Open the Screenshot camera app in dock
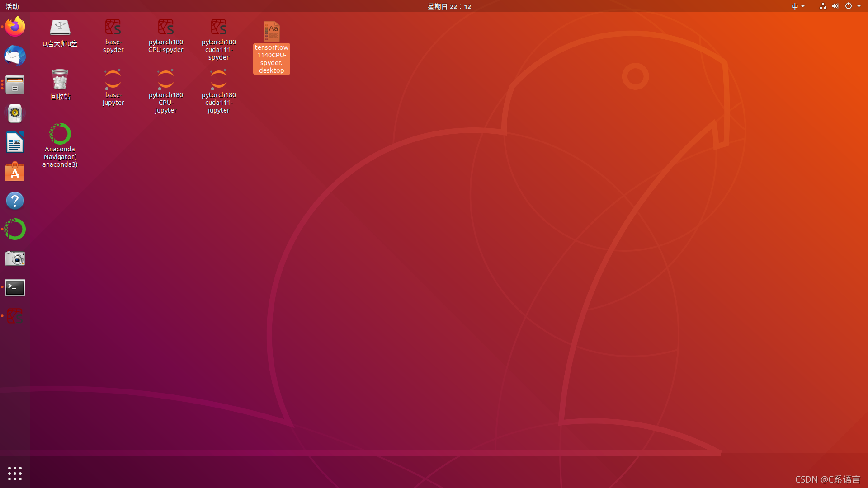868x488 pixels. pos(15,258)
